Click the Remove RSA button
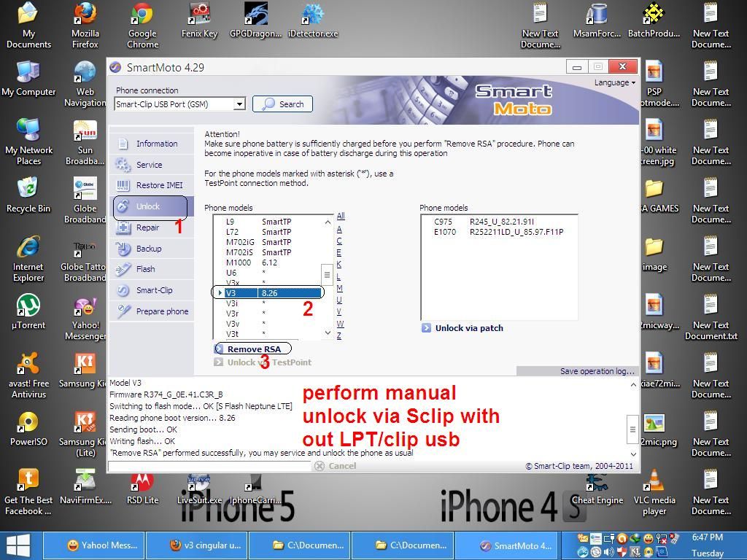Screen dimensions: 747x560 pos(252,349)
